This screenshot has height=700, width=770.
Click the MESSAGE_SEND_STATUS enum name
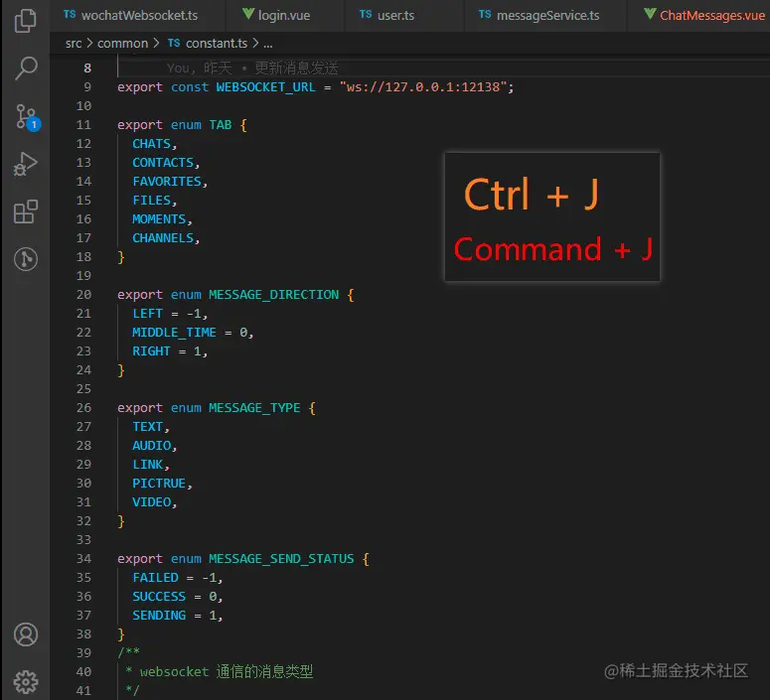coord(281,559)
